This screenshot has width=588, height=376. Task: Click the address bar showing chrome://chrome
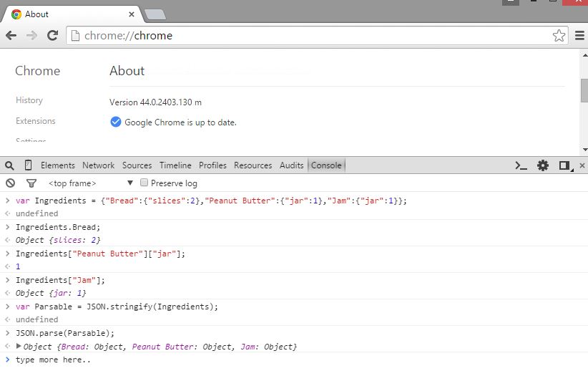[318, 36]
